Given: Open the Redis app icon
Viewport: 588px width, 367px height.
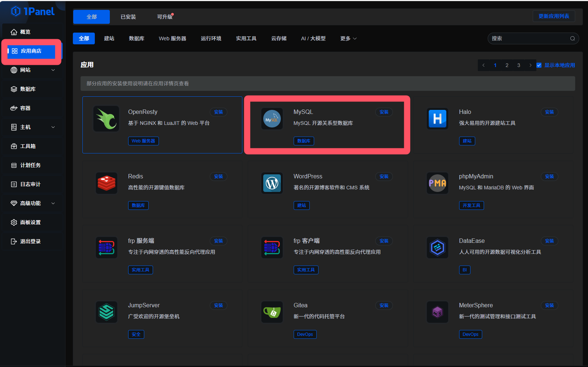Looking at the screenshot, I should pos(107,183).
